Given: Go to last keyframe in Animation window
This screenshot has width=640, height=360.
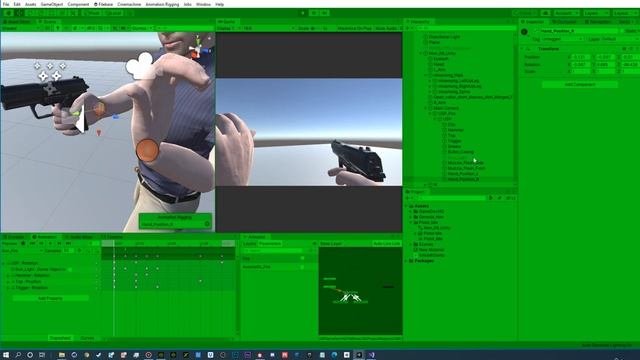Looking at the screenshot, I should (x=68, y=243).
